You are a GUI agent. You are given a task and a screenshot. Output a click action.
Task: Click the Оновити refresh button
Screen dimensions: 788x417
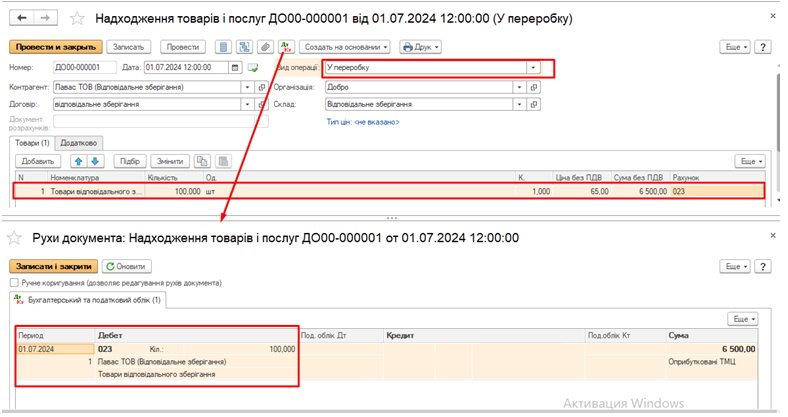126,266
